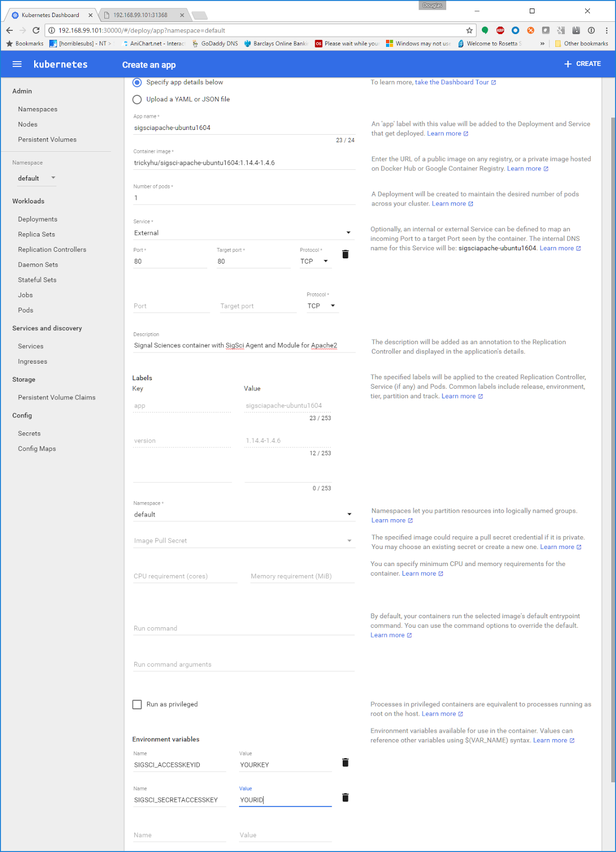The image size is (616, 852).
Task: Click the site information icon in address bar
Action: click(52, 30)
